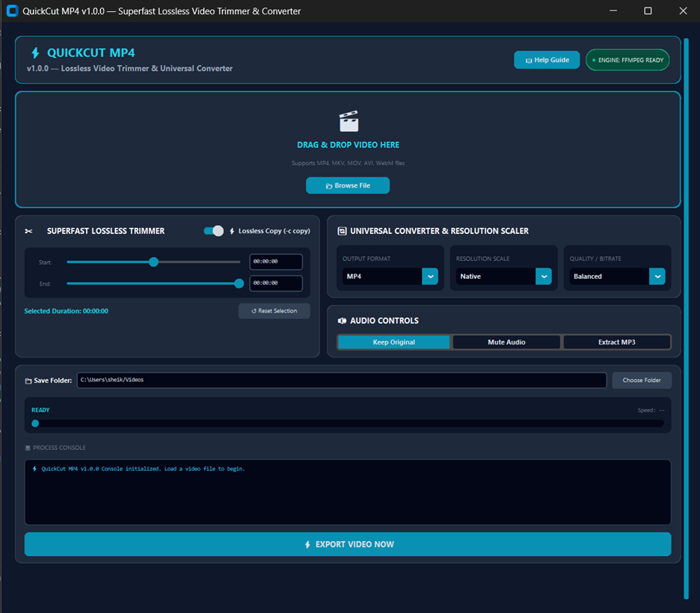Click the Save Folder: label

pos(52,381)
